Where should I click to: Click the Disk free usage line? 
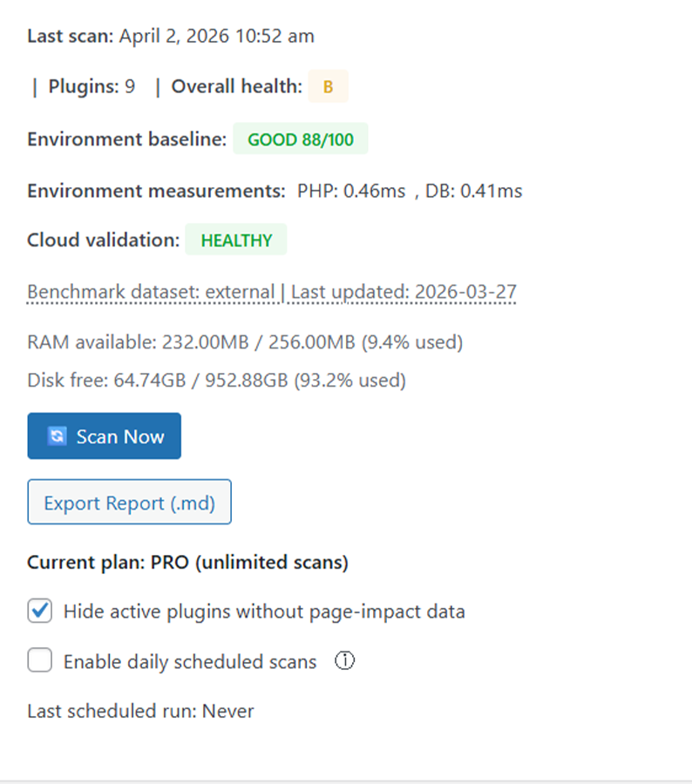pos(216,380)
